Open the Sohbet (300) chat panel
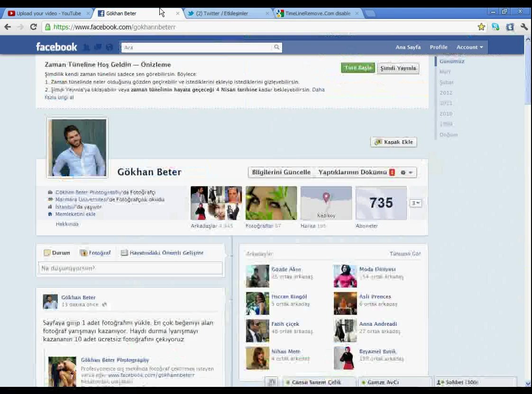The width and height of the screenshot is (532, 394). 476,382
